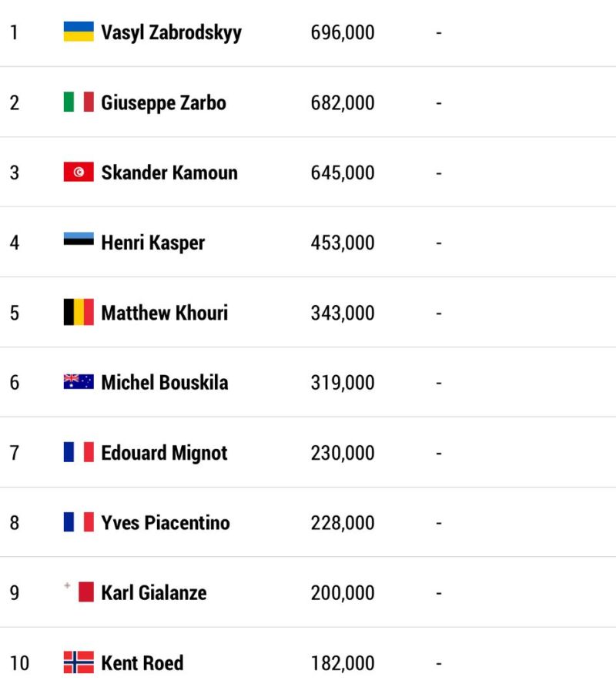This screenshot has width=616, height=694.
Task: Click the Italy flag beside Giuseppe Zarbo
Action: tap(79, 102)
